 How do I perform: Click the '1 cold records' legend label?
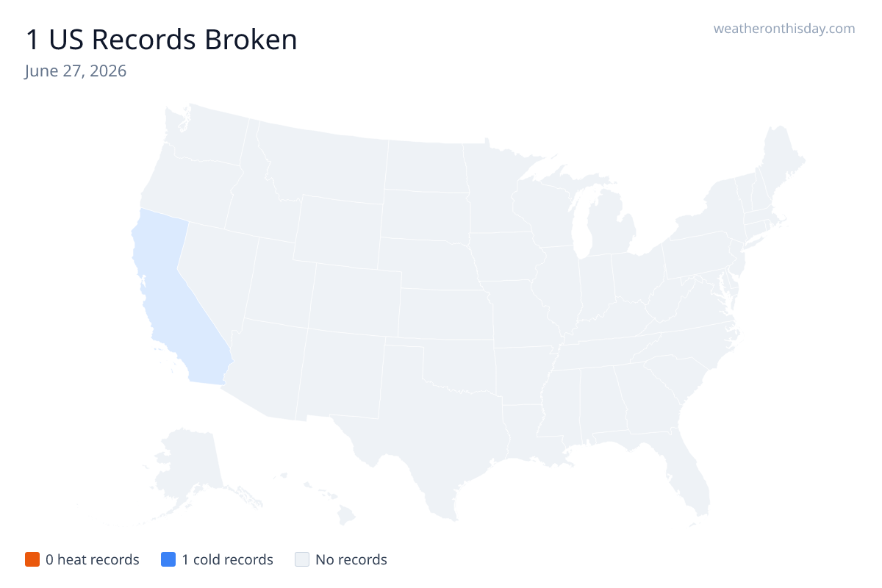[x=228, y=559]
